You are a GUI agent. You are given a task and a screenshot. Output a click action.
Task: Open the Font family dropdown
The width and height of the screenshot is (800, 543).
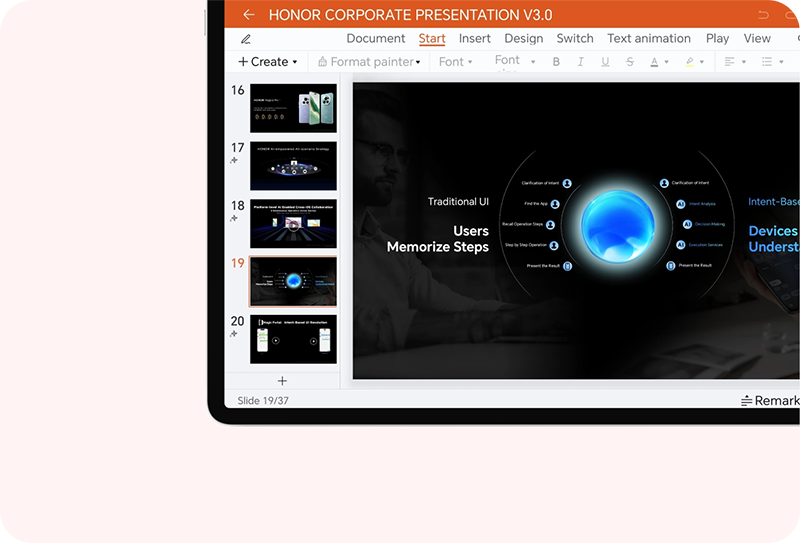coord(456,62)
